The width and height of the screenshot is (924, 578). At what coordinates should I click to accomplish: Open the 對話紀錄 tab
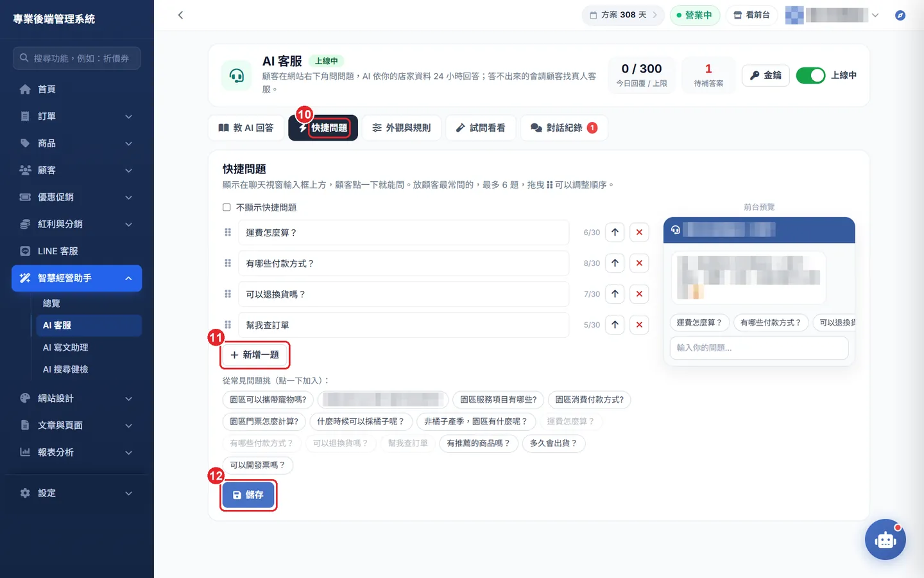pyautogui.click(x=564, y=128)
